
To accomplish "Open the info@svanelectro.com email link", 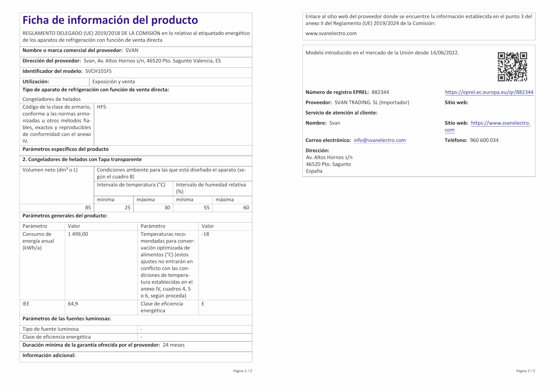I will pos(379,140).
